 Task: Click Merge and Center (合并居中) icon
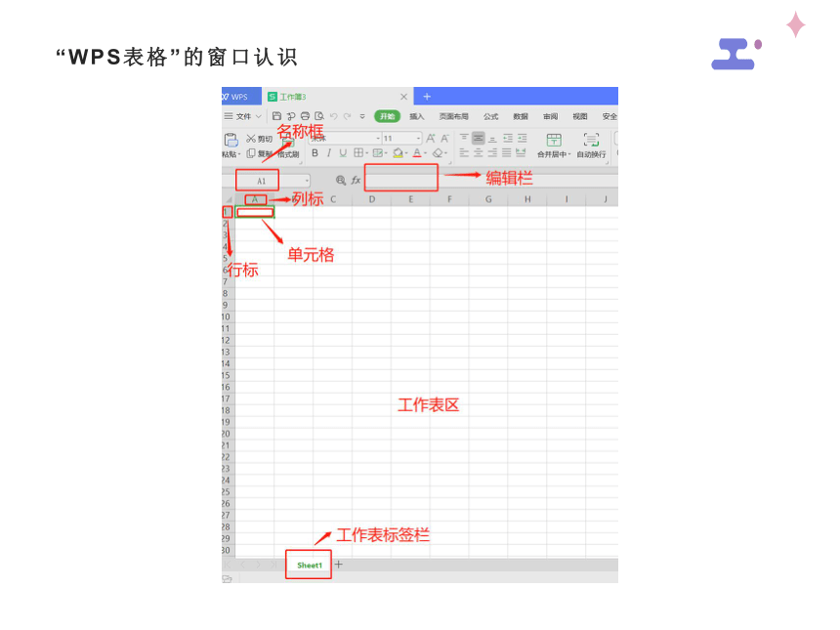[554, 141]
